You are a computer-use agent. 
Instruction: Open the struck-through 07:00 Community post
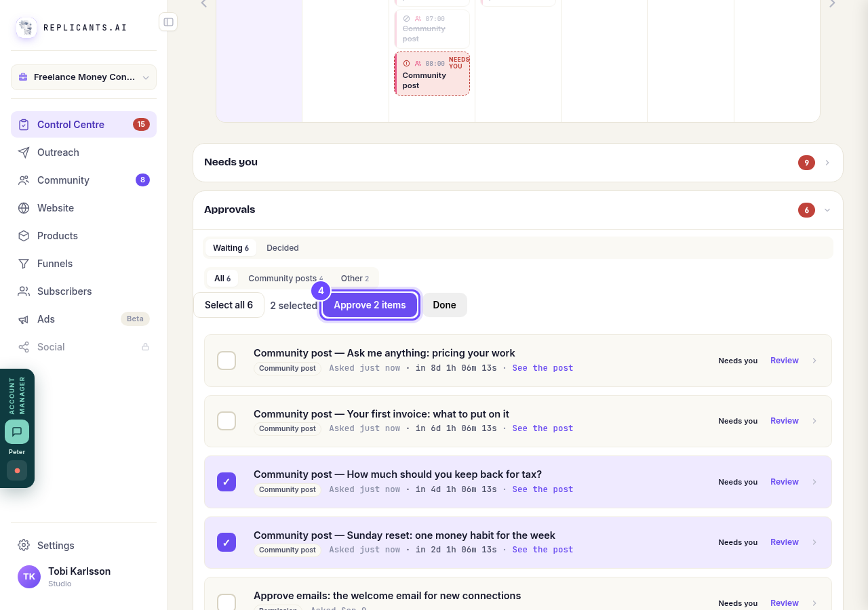(x=432, y=28)
